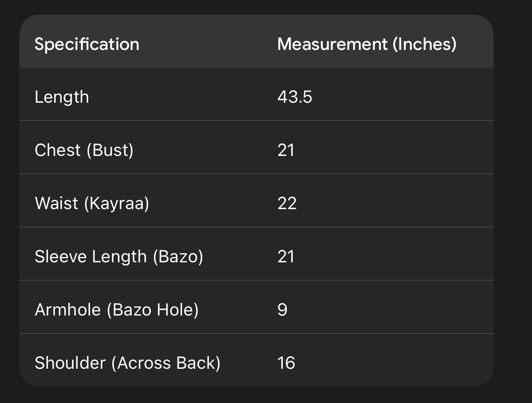Viewport: 532px width, 403px height.
Task: Select the Shoulder (Across Back) label
Action: coord(128,363)
